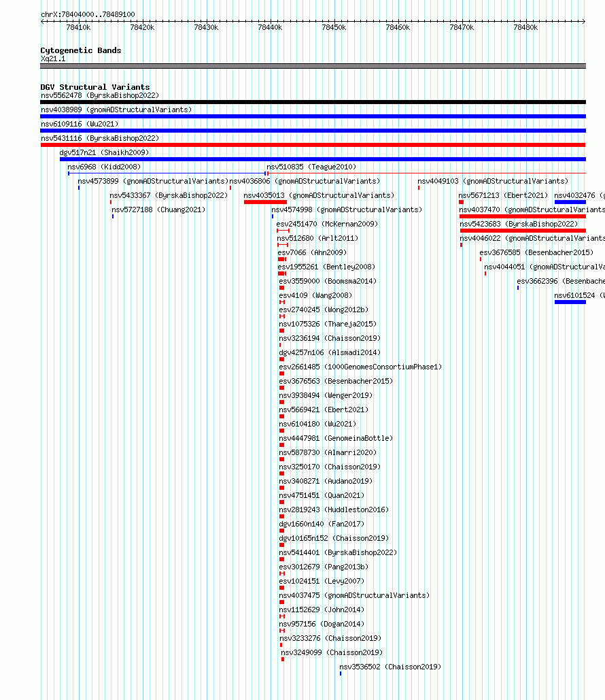
Task: Click the chrX:78404000..78489100 coordinate label
Action: pos(88,14)
